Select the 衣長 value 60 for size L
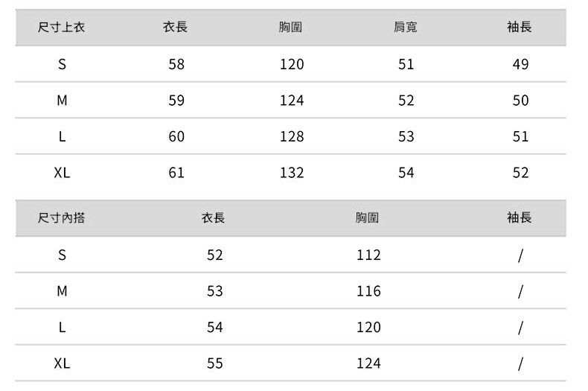588x391 pixels. (x=176, y=136)
